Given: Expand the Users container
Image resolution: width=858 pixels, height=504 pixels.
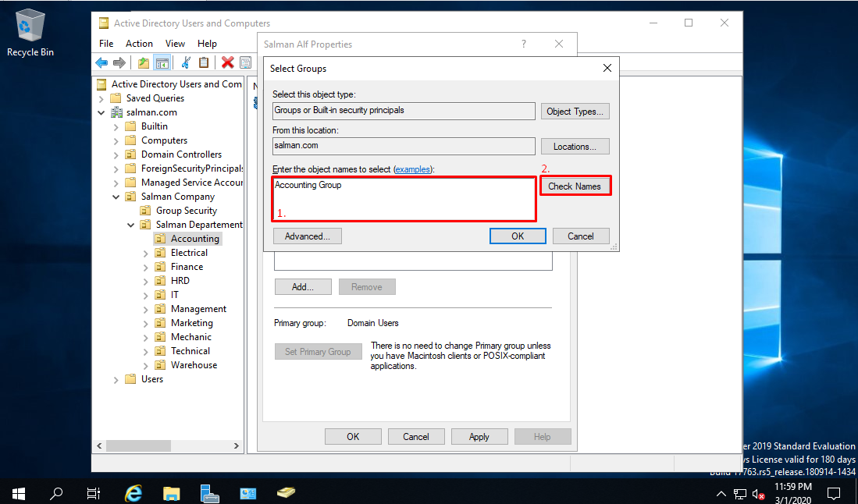Looking at the screenshot, I should [x=116, y=380].
